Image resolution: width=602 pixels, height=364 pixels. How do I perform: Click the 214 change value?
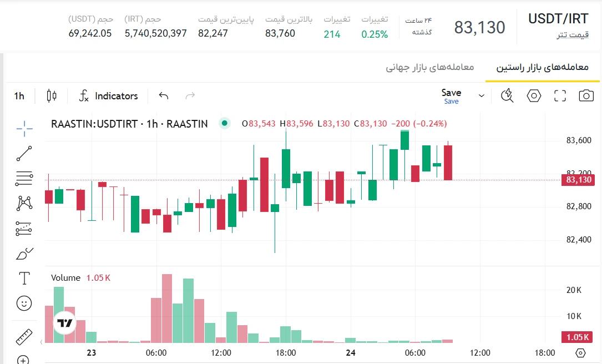click(332, 34)
